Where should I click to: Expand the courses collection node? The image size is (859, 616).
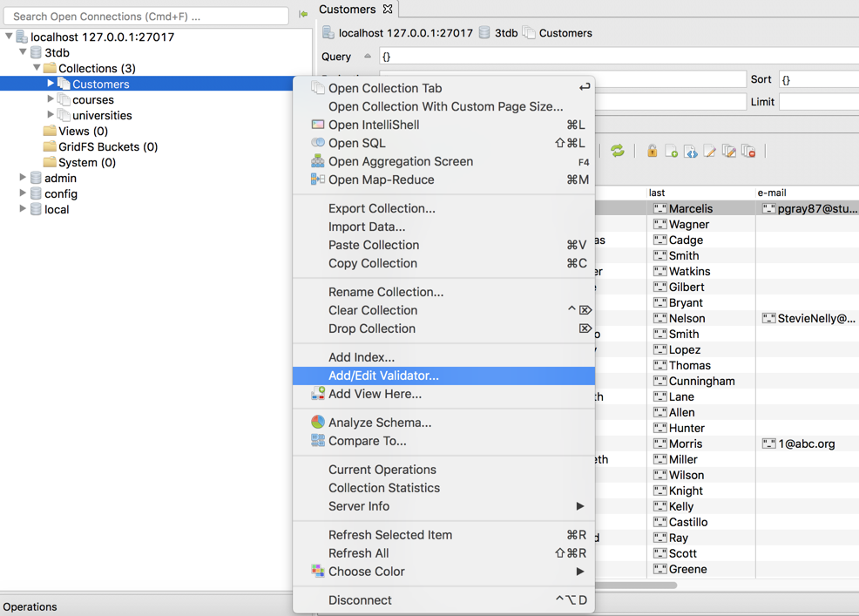pos(51,98)
